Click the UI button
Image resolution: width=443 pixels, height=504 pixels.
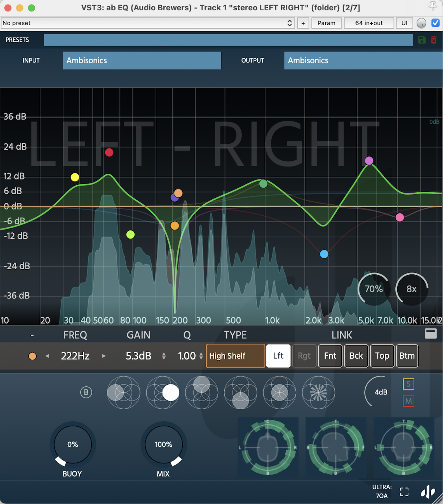tap(404, 23)
